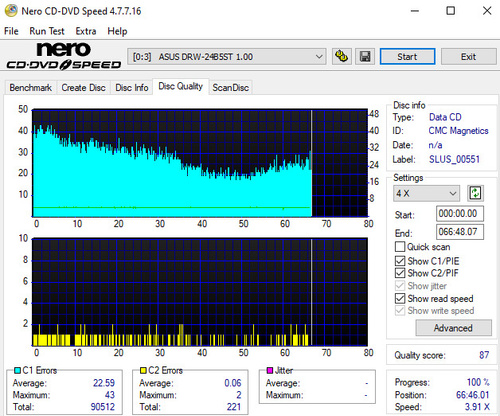The image size is (500, 416).
Task: Open the options gears icon
Action: (x=342, y=56)
